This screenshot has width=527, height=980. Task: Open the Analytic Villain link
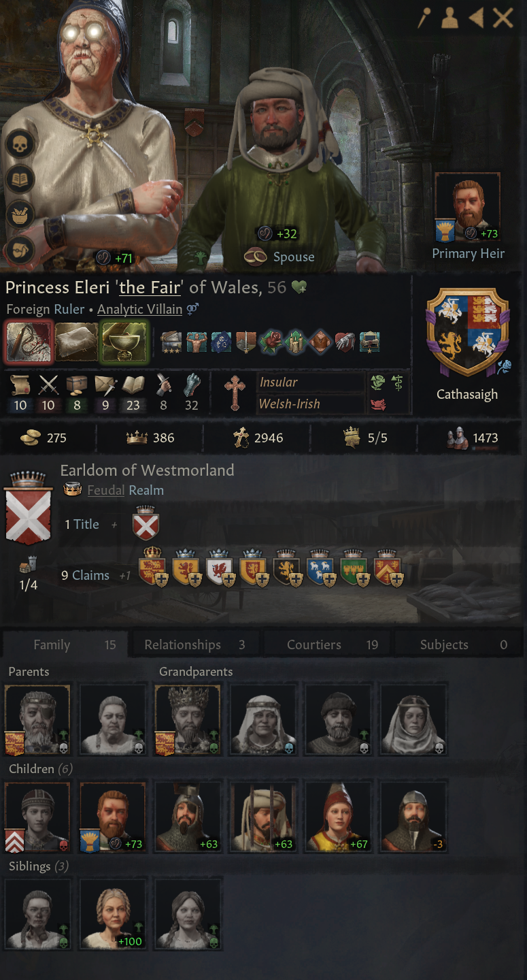pyautogui.click(x=139, y=309)
